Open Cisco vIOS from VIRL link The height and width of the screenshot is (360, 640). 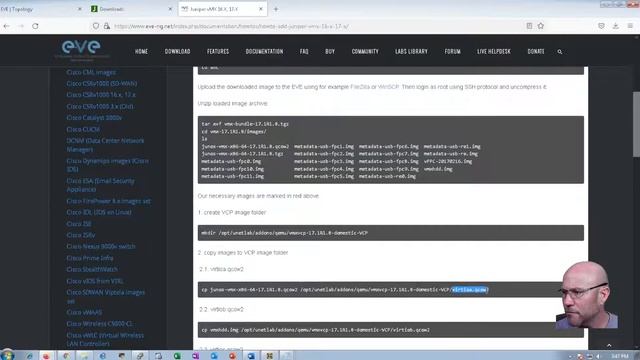pos(94,281)
